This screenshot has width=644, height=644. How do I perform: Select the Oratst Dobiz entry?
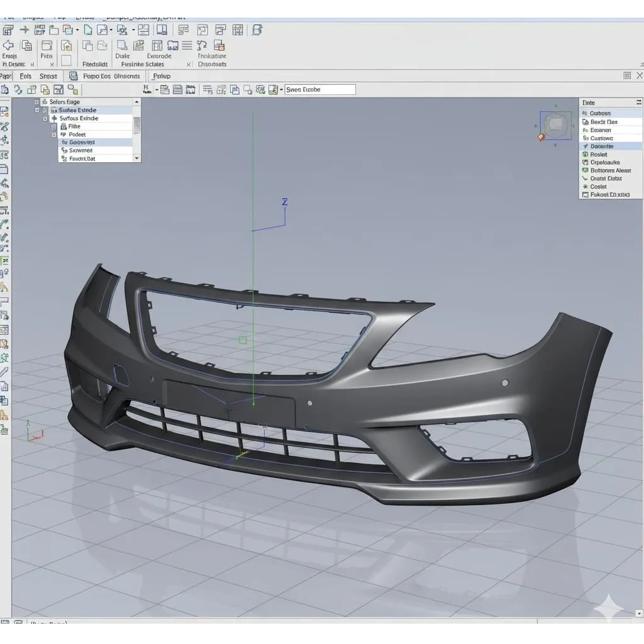point(610,178)
